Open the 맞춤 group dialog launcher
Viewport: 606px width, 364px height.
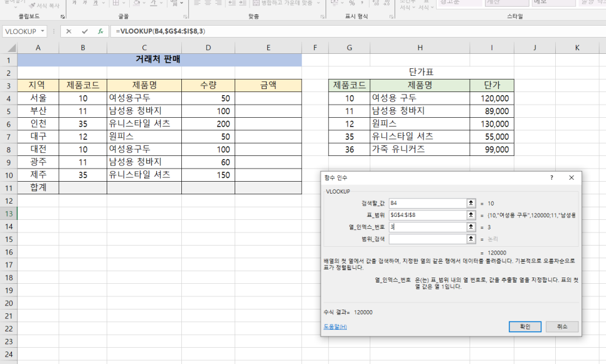pyautogui.click(x=322, y=16)
